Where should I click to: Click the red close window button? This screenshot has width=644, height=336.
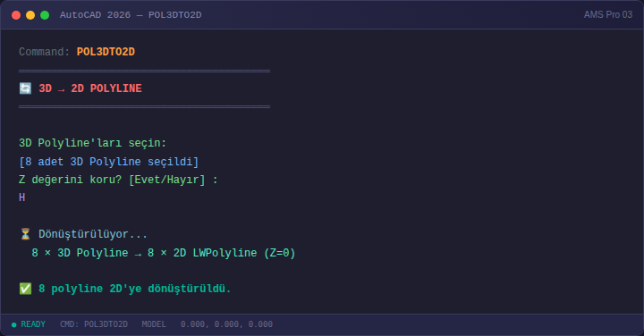tap(16, 15)
